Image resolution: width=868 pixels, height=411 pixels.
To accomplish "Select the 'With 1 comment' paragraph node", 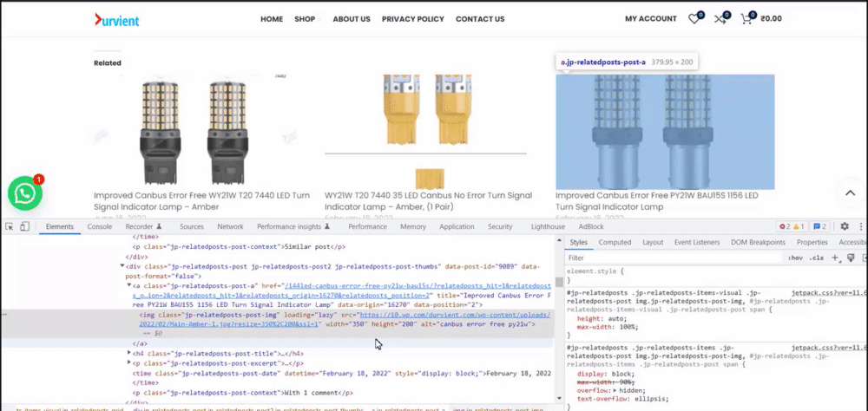I will click(x=242, y=394).
